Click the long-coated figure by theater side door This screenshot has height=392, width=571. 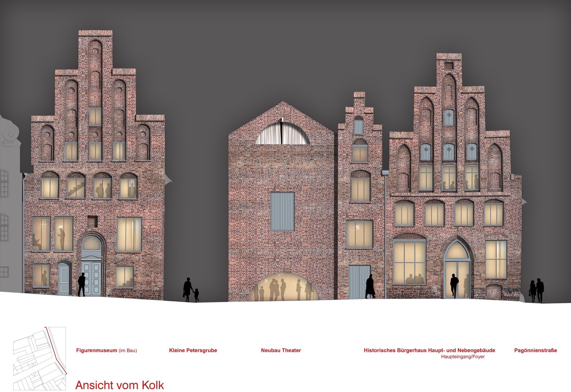coord(370,287)
